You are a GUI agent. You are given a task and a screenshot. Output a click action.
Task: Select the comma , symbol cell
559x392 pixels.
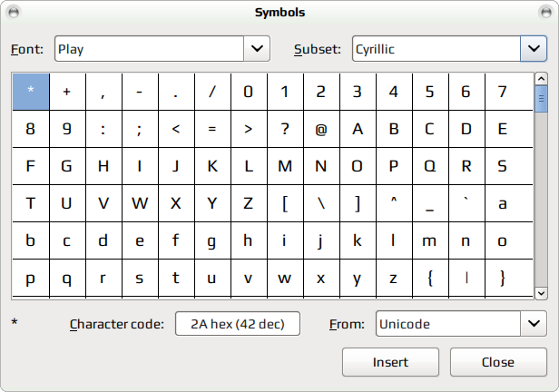(103, 92)
